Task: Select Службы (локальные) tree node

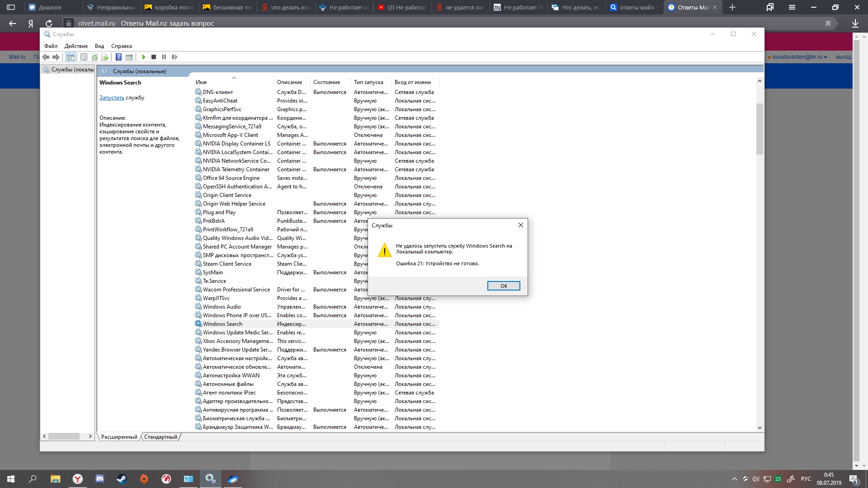Action: (x=69, y=70)
